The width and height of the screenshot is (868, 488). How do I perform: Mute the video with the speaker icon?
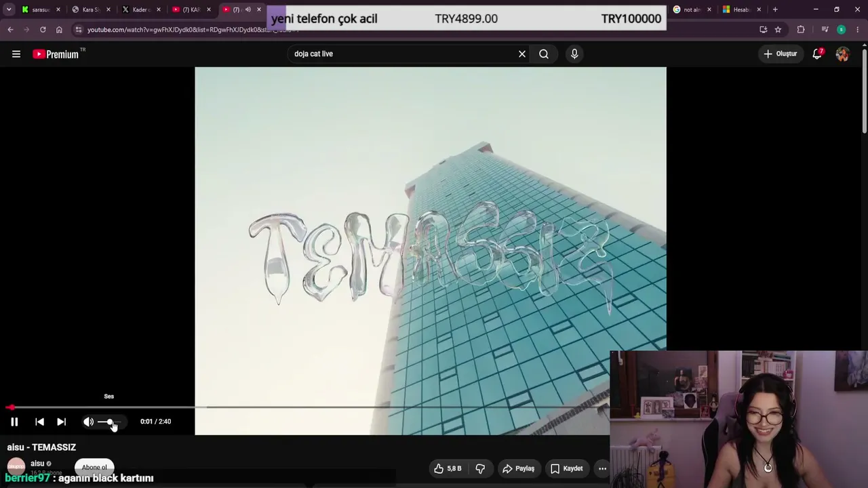pyautogui.click(x=88, y=422)
